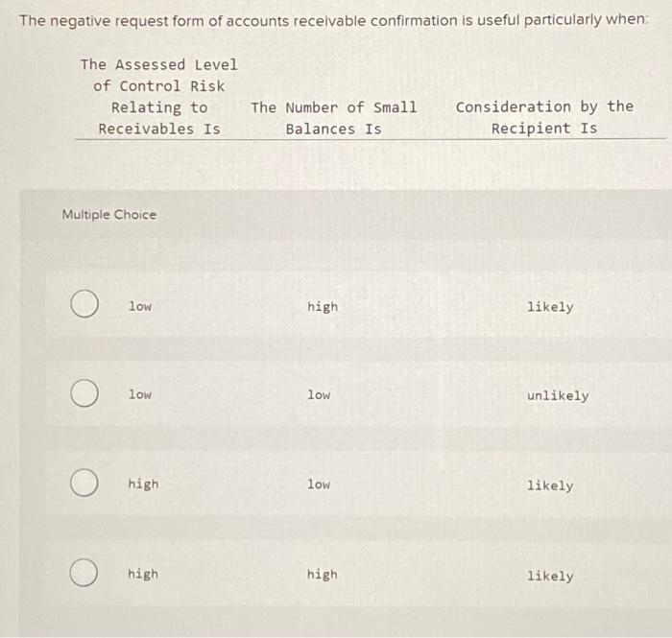
Task: Click 'low' small balances text in second option
Action: point(319,394)
